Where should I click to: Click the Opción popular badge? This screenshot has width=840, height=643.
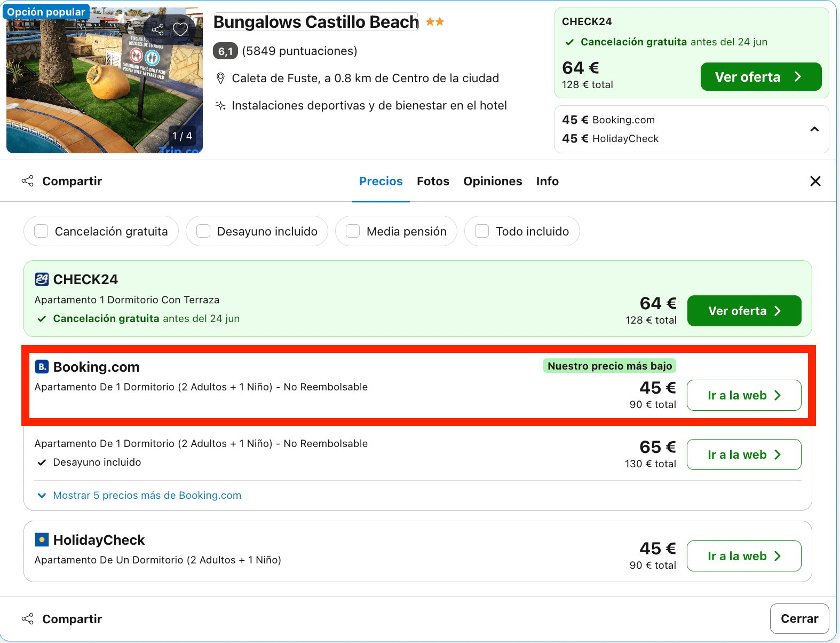click(x=46, y=12)
